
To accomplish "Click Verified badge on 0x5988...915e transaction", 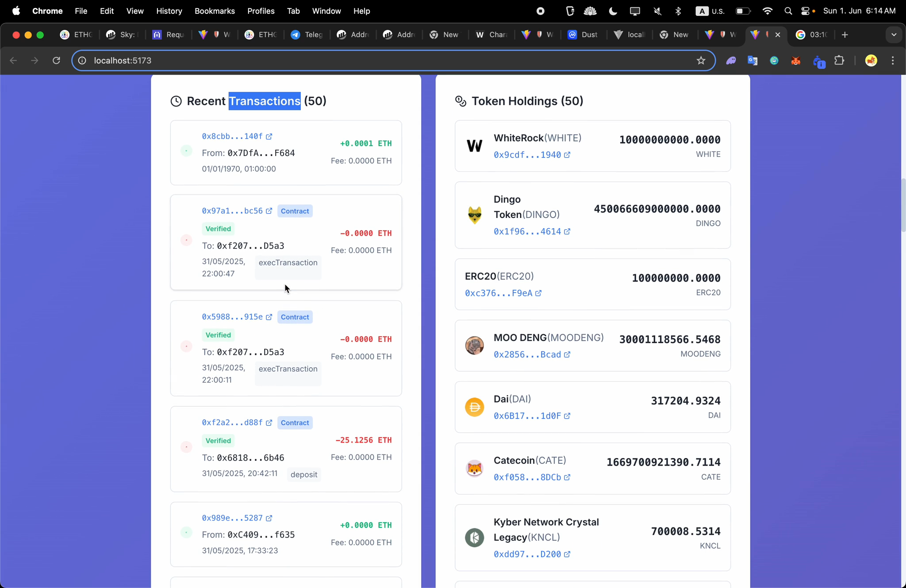I will [218, 335].
